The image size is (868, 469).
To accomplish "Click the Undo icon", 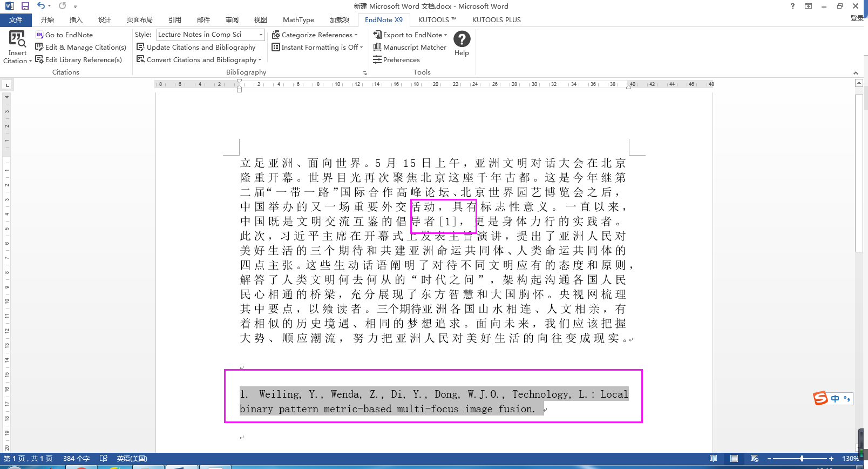I will (40, 6).
